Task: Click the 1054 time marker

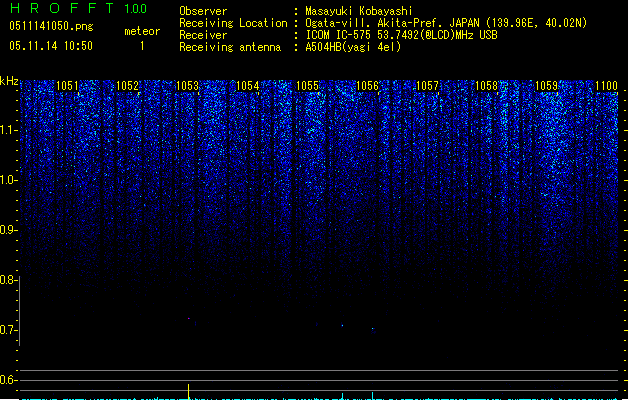Action: tap(248, 85)
